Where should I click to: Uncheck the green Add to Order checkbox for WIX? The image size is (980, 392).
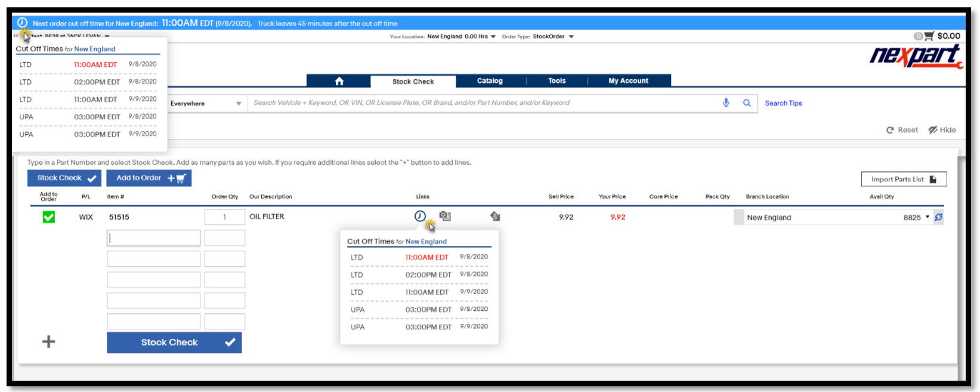coord(49,217)
